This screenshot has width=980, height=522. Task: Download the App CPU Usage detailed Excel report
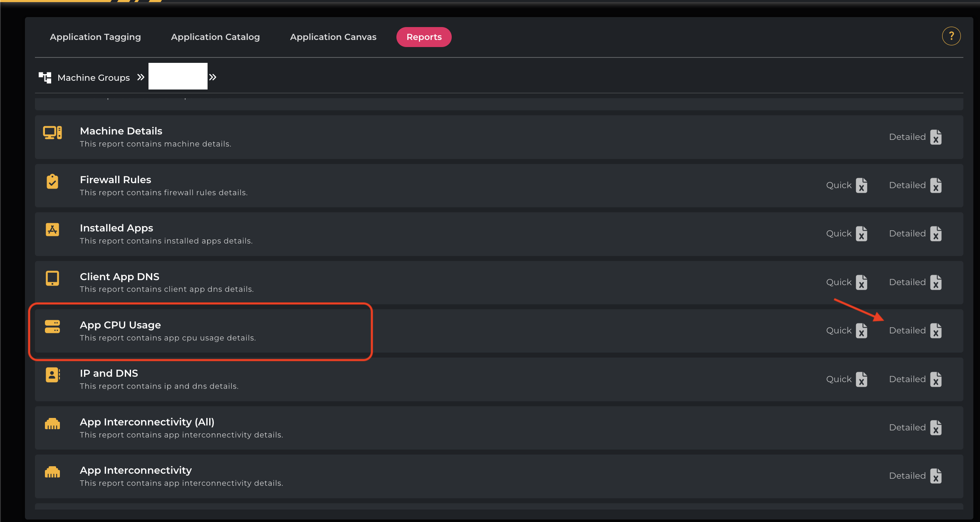click(x=936, y=331)
